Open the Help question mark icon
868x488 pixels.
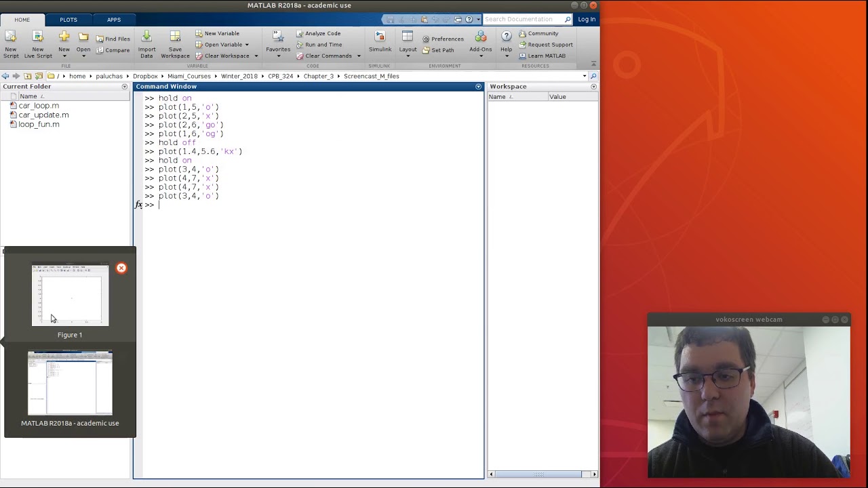tap(507, 37)
